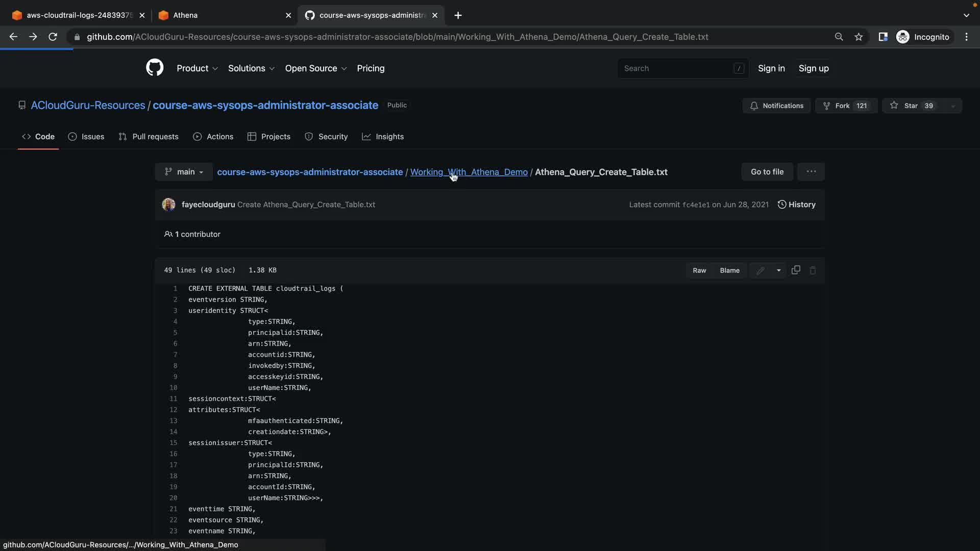Bookmark this page with star icon

(x=859, y=37)
